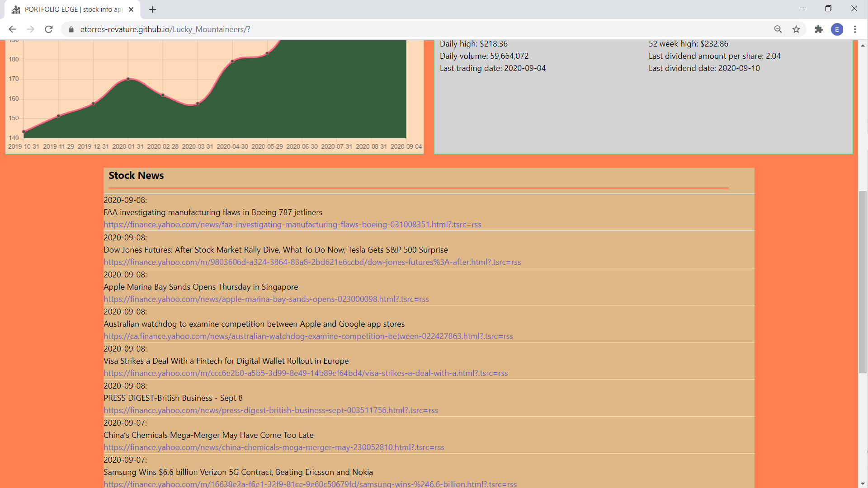Viewport: 868px width, 488px height.
Task: Click the browser back arrow
Action: (x=12, y=29)
